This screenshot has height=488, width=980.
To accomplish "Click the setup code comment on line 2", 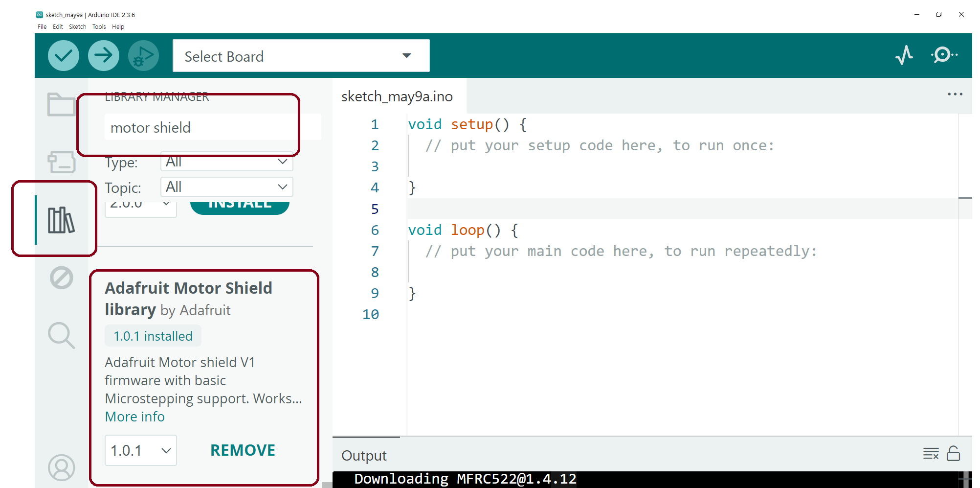I will (600, 145).
